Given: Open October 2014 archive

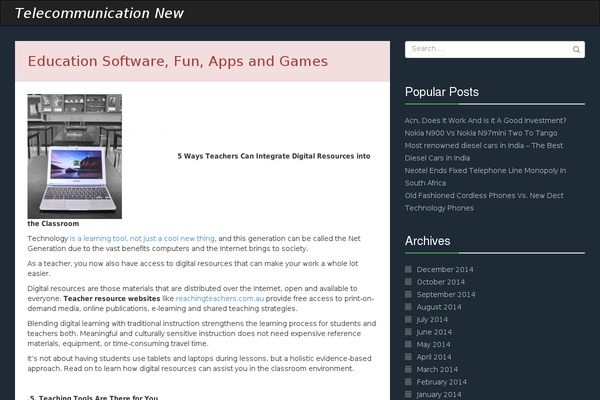Looking at the screenshot, I should pos(440,282).
